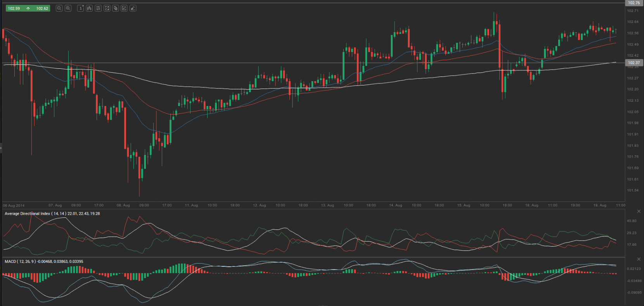Click the 13. Aug date on time axis
The height and width of the screenshot is (306, 644).
coord(327,205)
